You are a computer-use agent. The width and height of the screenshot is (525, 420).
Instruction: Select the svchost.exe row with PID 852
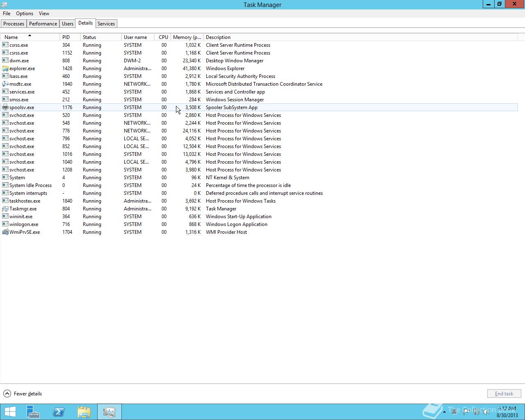pyautogui.click(x=260, y=146)
